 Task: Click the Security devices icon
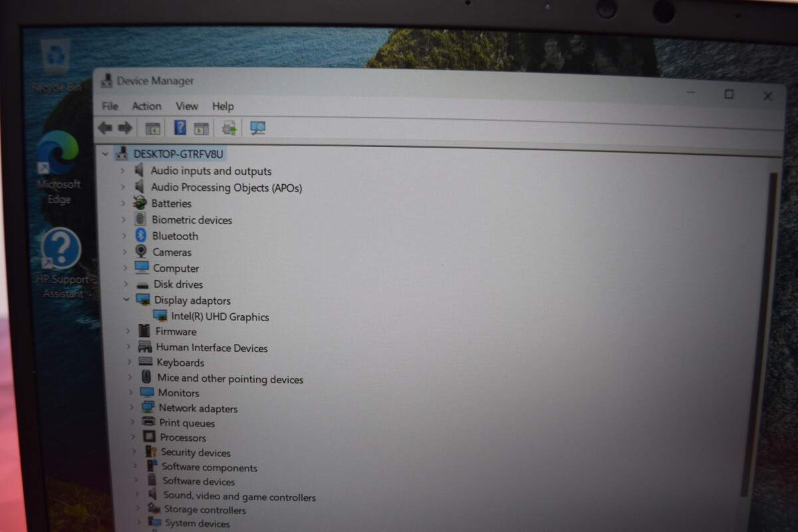(151, 452)
